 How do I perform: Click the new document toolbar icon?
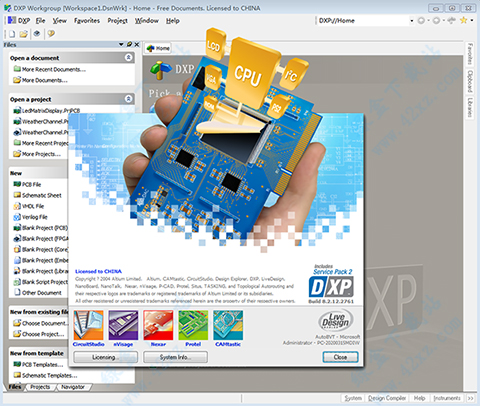(12, 34)
